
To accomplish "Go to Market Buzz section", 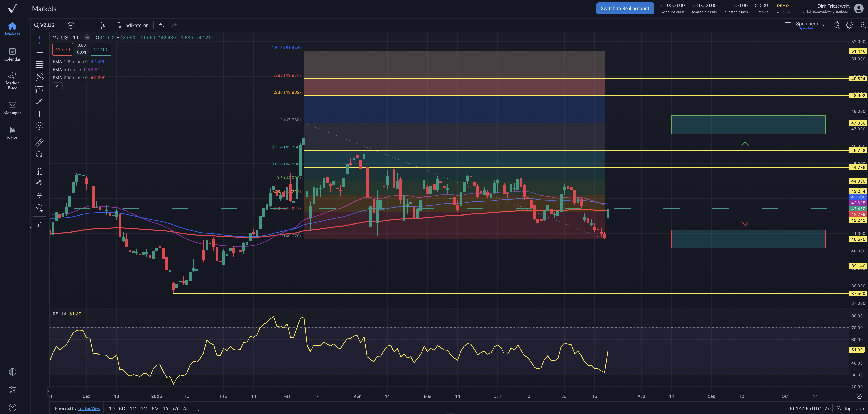I will click(12, 80).
